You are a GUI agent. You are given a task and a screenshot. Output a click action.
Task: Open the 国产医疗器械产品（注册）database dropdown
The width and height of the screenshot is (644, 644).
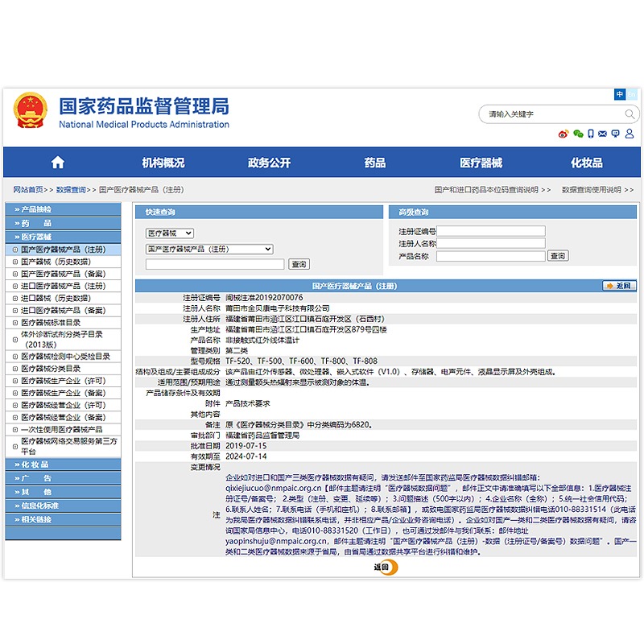[209, 249]
